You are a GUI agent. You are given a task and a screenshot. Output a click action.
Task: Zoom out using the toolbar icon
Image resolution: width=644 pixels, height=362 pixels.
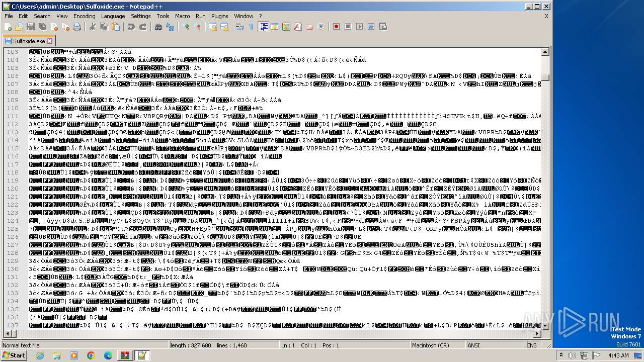point(197,27)
